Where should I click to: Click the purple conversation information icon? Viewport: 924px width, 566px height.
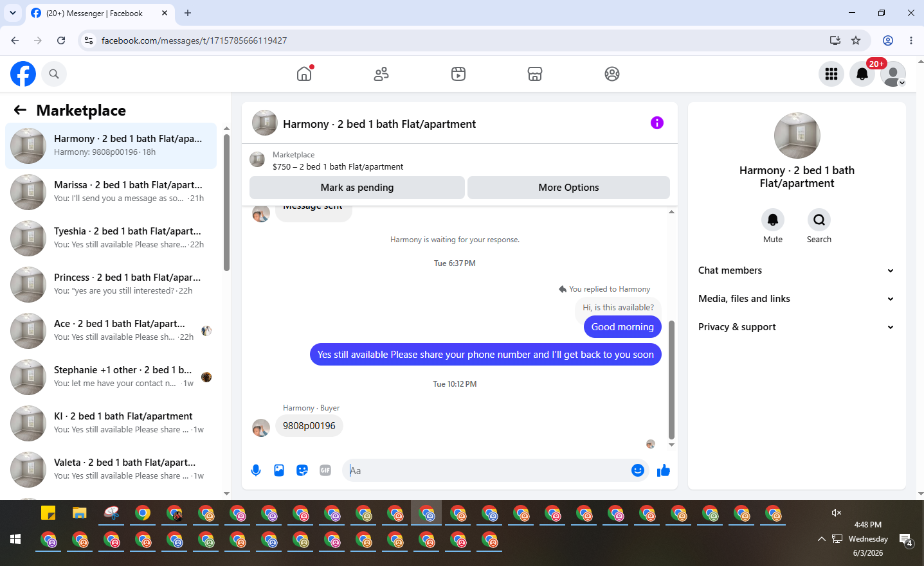point(657,123)
